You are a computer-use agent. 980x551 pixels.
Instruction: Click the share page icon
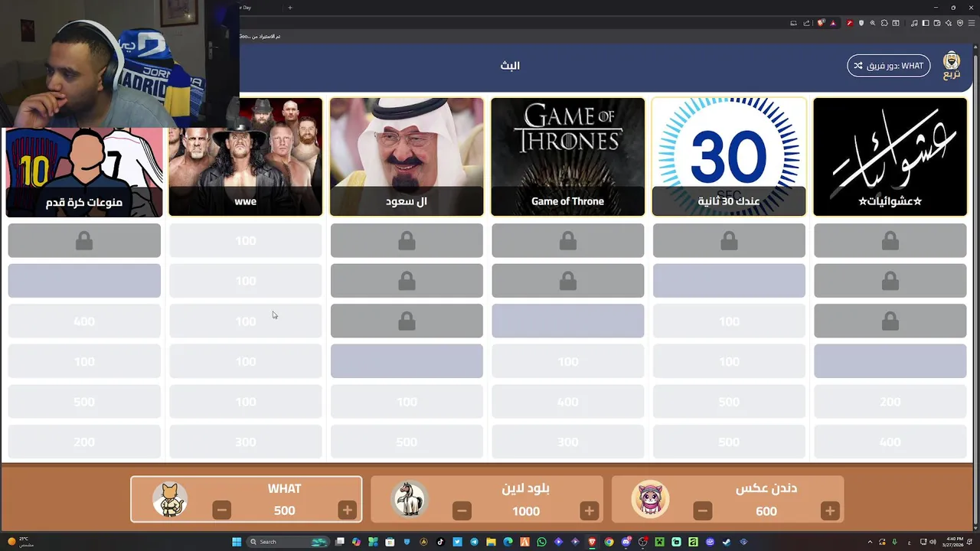click(x=806, y=23)
